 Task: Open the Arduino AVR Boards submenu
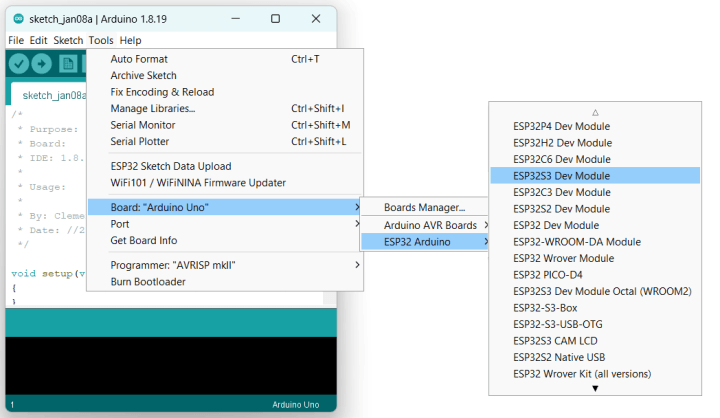click(x=431, y=224)
